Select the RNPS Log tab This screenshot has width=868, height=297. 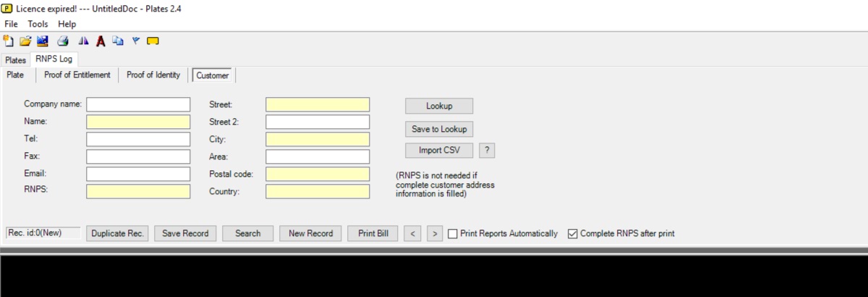[53, 59]
